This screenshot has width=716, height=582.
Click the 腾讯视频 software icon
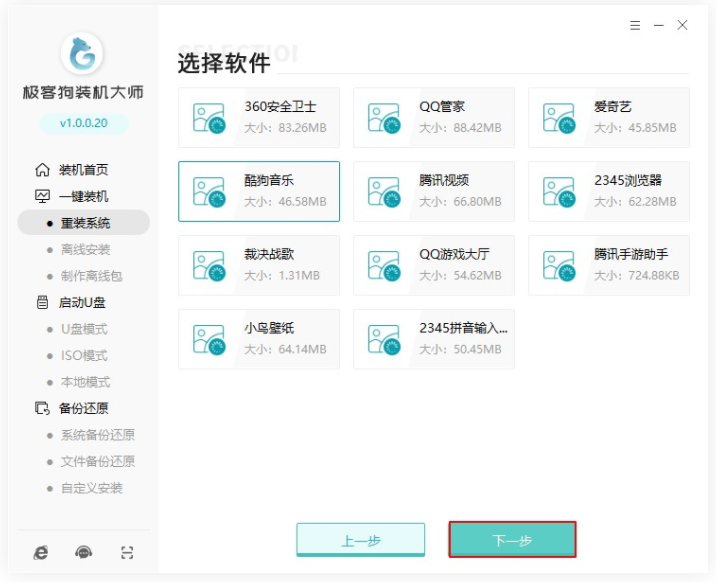coord(385,192)
